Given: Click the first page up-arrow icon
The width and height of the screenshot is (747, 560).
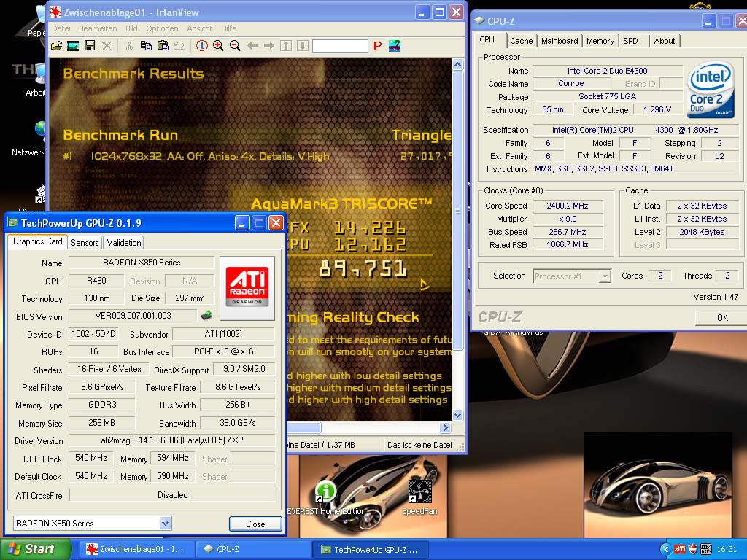Looking at the screenshot, I should click(286, 46).
